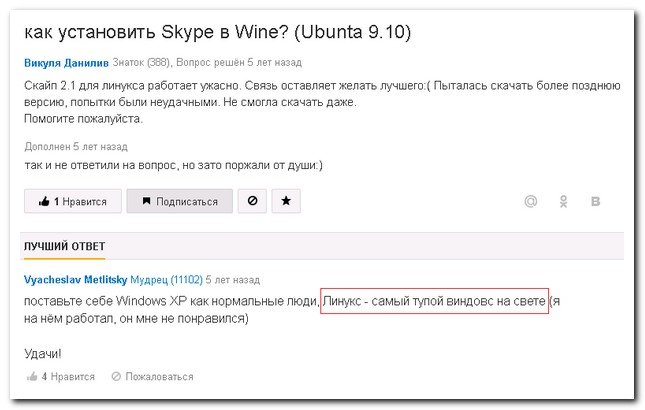Click the star favorite button

286,201
